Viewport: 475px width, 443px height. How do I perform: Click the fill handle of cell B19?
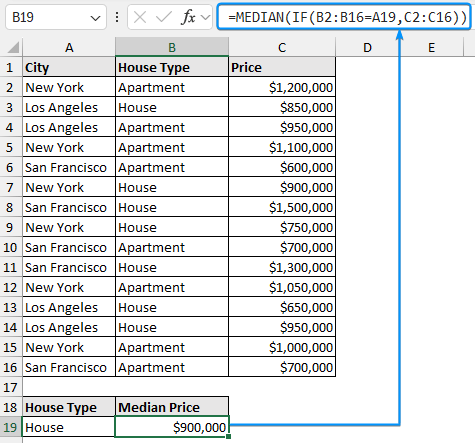[228, 436]
